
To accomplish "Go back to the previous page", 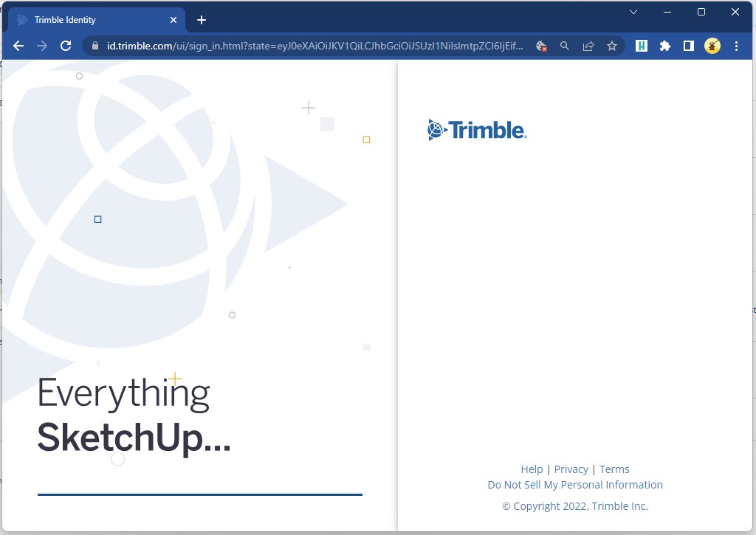I will 18,46.
